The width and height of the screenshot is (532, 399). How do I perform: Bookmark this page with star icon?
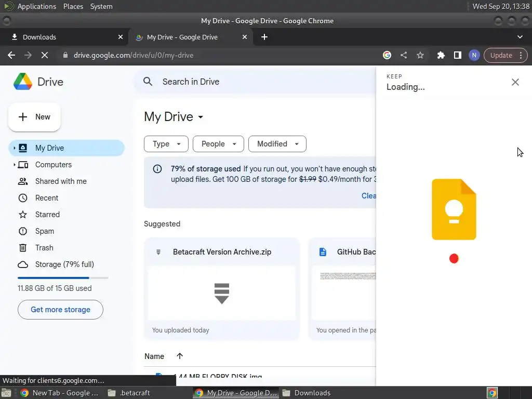[420, 55]
